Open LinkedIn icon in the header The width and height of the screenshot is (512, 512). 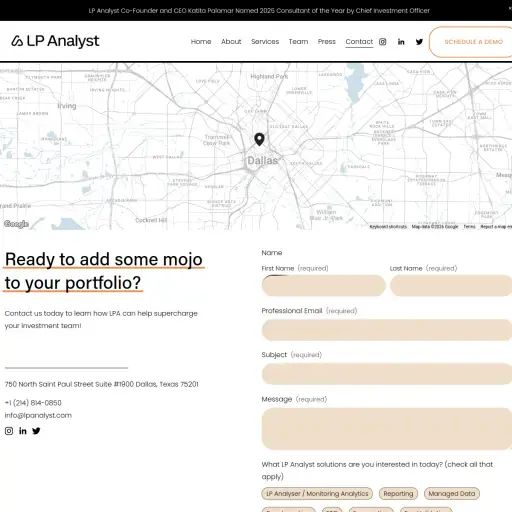point(401,42)
